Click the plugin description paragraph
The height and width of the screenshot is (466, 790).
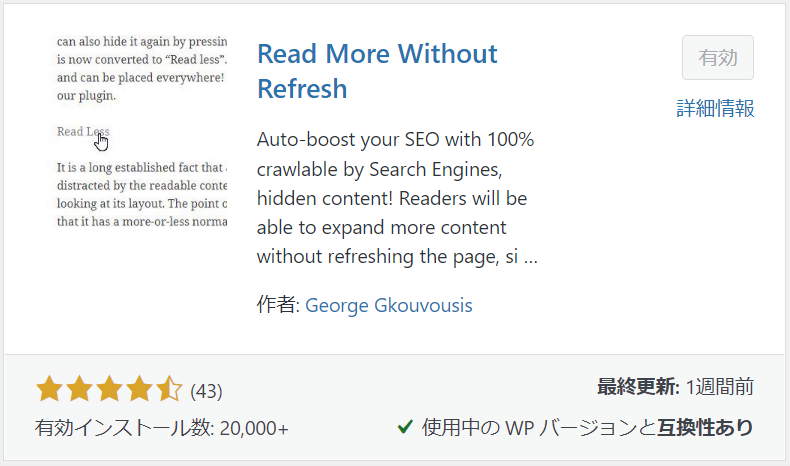[398, 198]
